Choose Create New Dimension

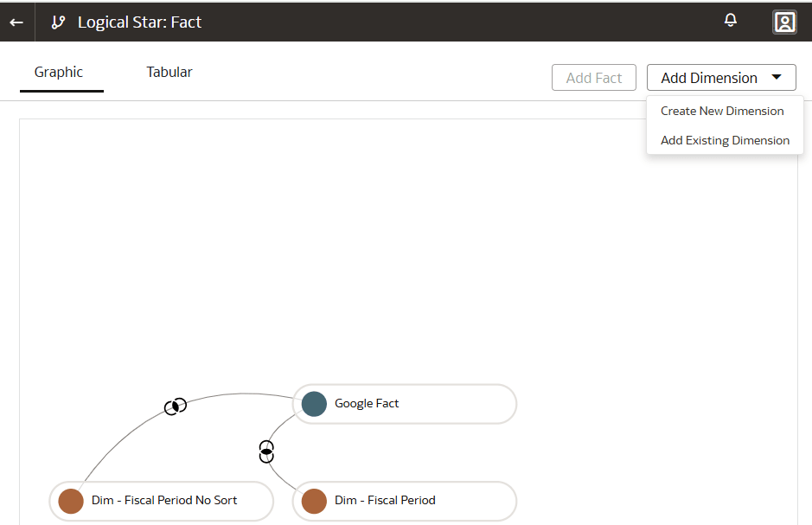pos(722,111)
